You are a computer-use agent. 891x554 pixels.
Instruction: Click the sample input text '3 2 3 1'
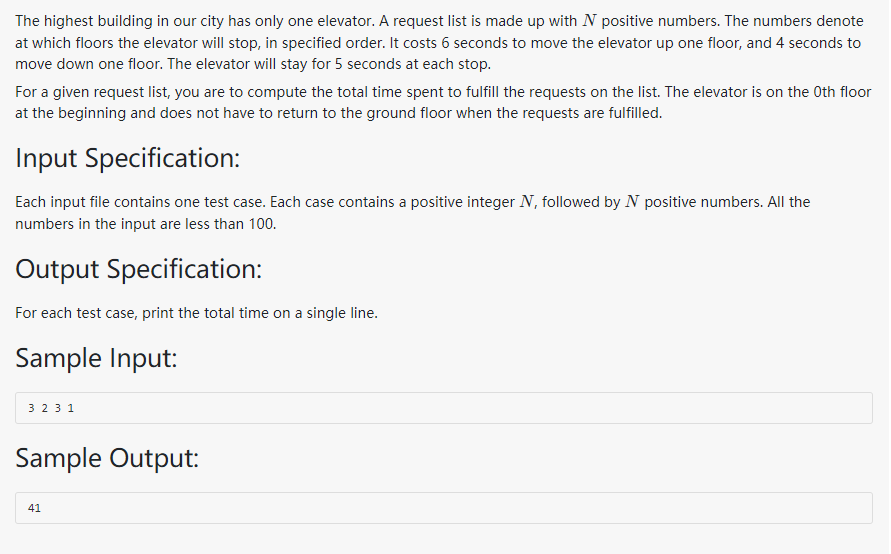(51, 408)
